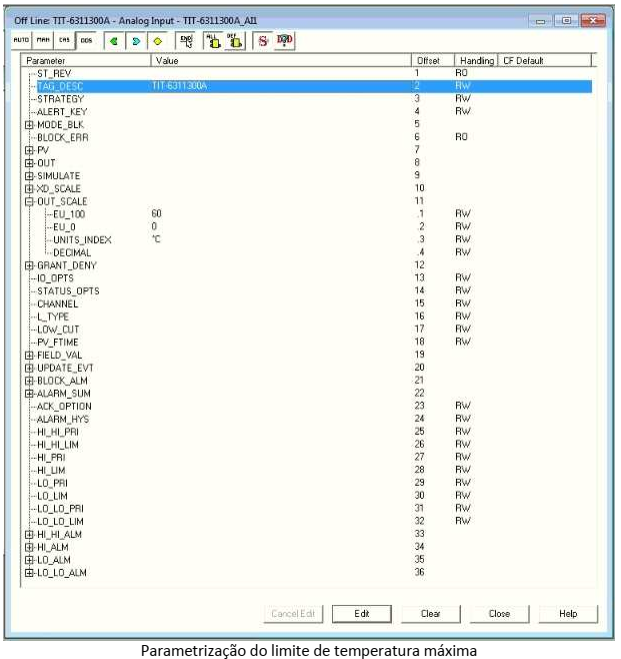Select the L_TYPE parameter
The width and height of the screenshot is (621, 659).
coord(53,317)
